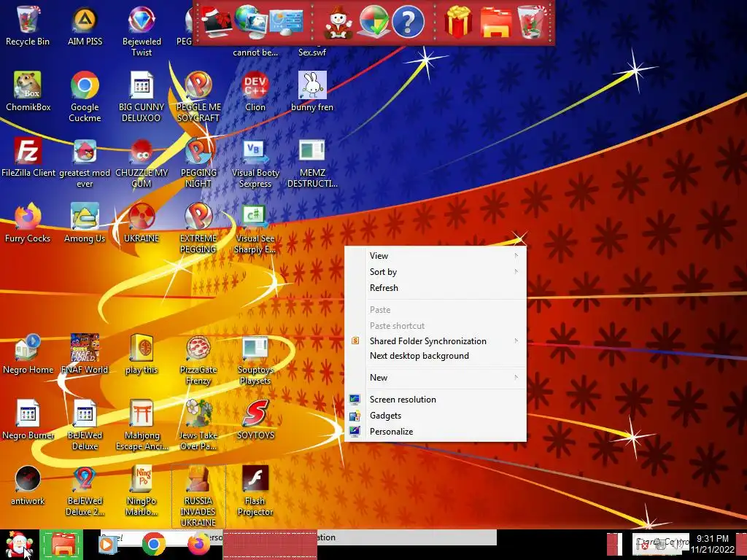Select the play this mahjong tile icon
747x560 pixels.
coord(142,354)
